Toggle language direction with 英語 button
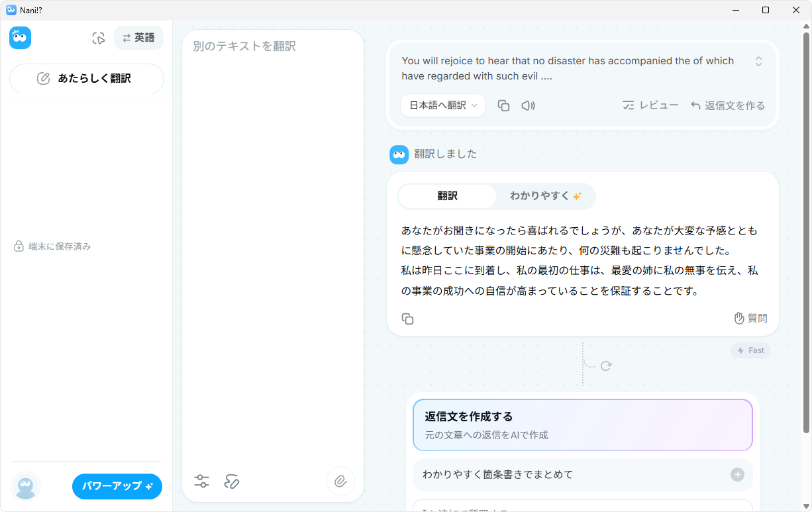The image size is (812, 512). coord(138,38)
